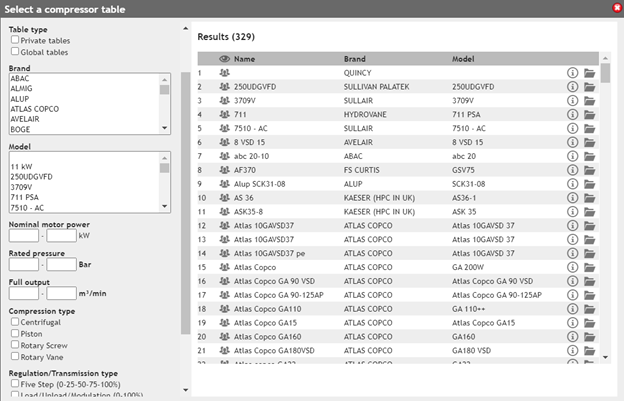Select 11 kW in the Model list

click(21, 167)
